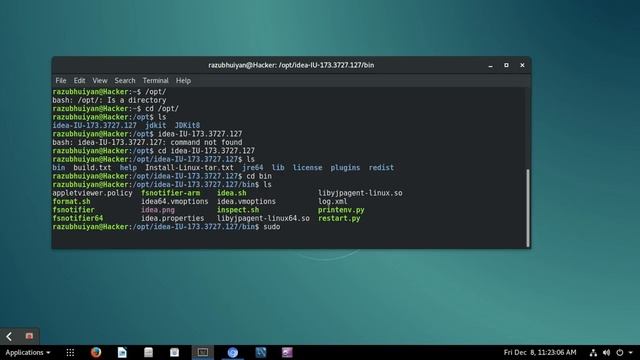Click 'plugins' directory name

click(x=345, y=168)
